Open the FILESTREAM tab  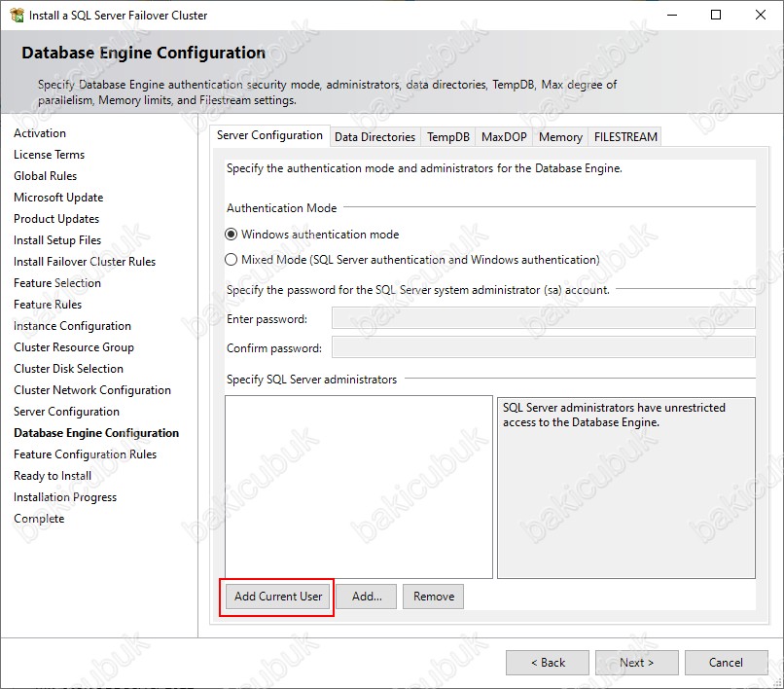pos(625,137)
